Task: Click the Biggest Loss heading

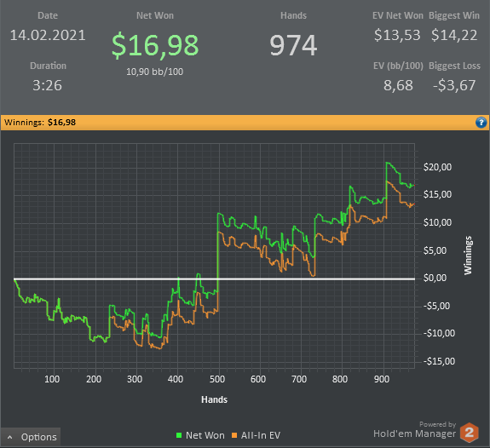Action: [x=454, y=66]
